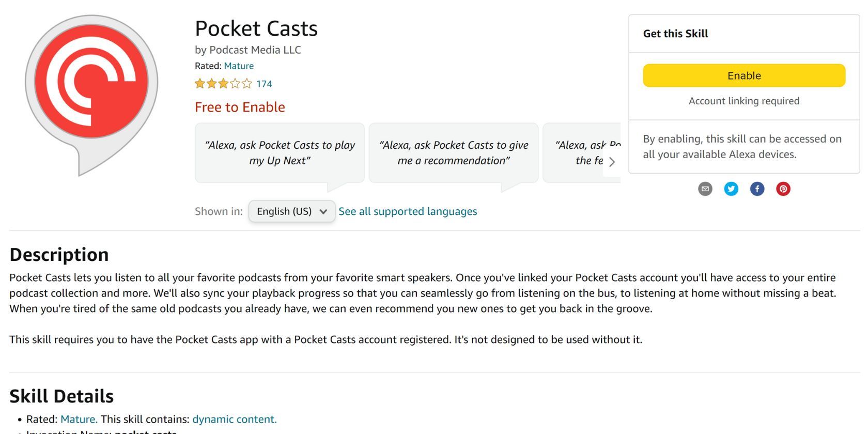Open the 174 customer reviews

(264, 83)
